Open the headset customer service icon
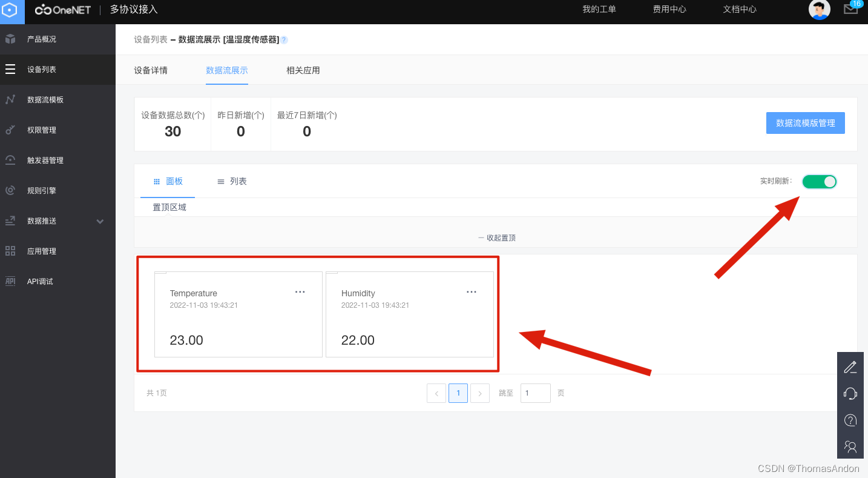Image resolution: width=868 pixels, height=478 pixels. (850, 393)
